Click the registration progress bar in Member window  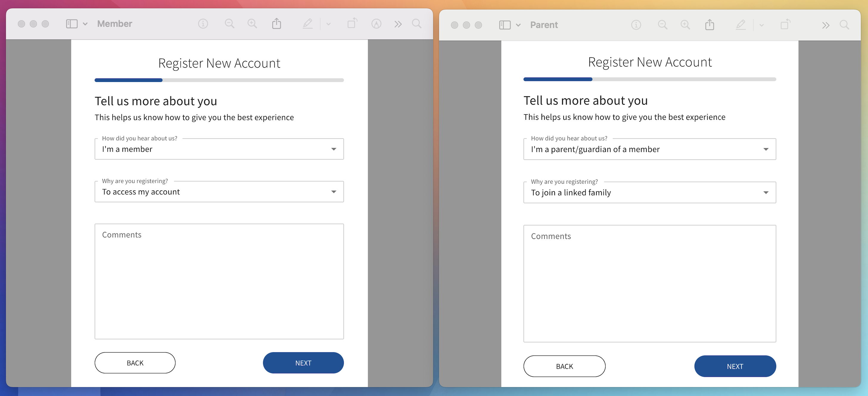pyautogui.click(x=219, y=80)
